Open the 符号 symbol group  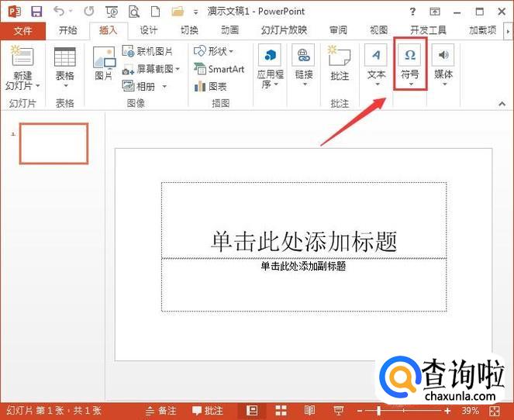(x=410, y=66)
